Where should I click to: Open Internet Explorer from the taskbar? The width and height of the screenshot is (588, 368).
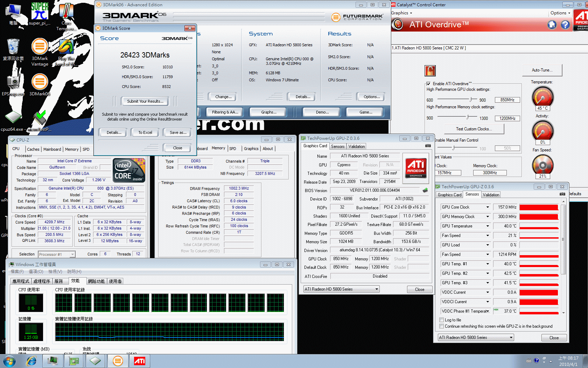tap(31, 361)
